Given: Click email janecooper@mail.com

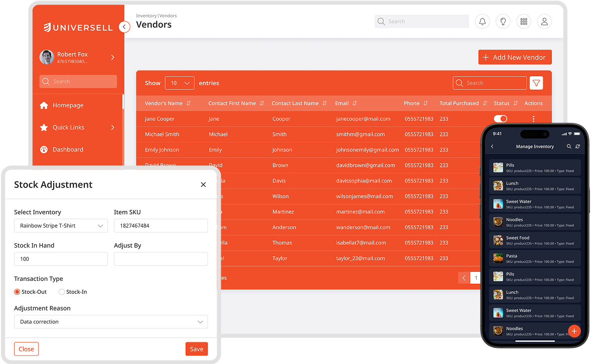Looking at the screenshot, I should click(x=363, y=119).
